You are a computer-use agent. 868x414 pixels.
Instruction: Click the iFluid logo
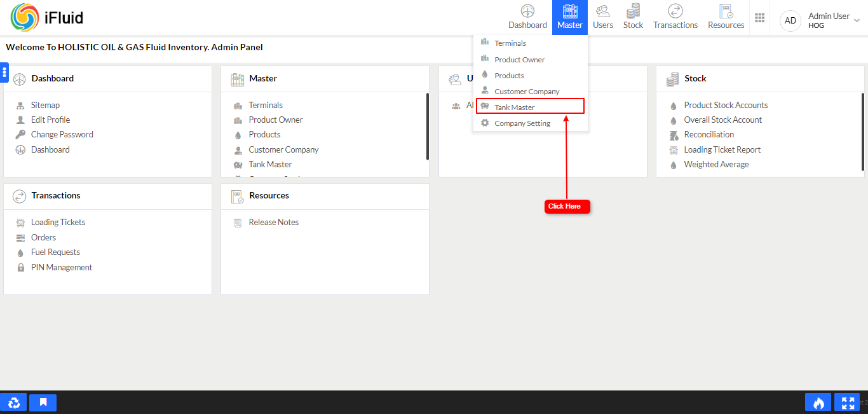point(47,17)
